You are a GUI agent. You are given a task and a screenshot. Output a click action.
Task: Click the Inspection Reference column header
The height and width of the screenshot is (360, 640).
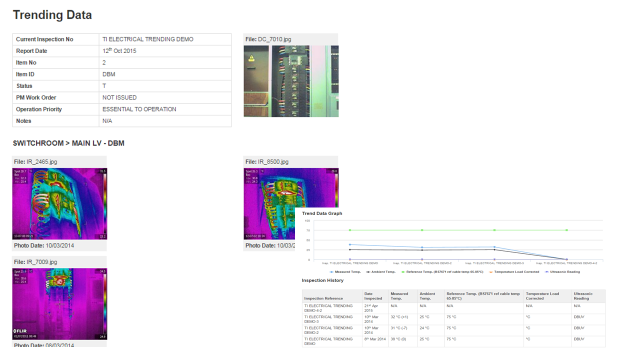coord(324,298)
